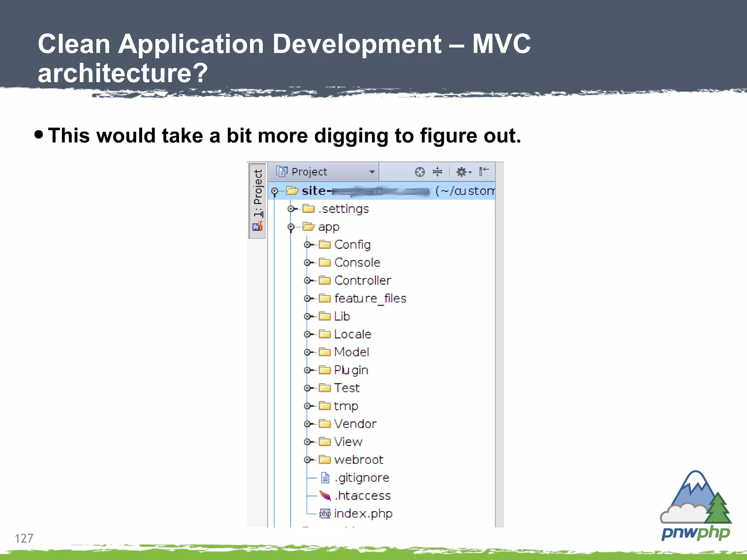
Task: Click the .htaccess feather icon
Action: tap(325, 495)
